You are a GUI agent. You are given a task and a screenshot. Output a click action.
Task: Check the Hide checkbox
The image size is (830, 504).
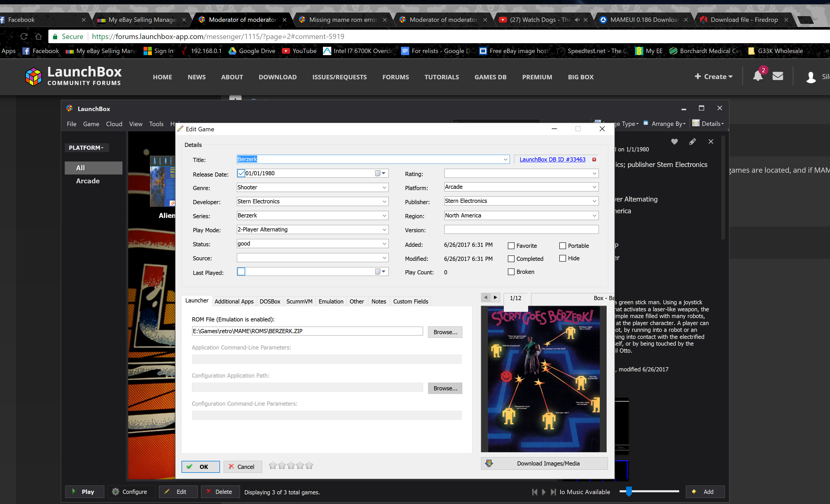coord(562,258)
